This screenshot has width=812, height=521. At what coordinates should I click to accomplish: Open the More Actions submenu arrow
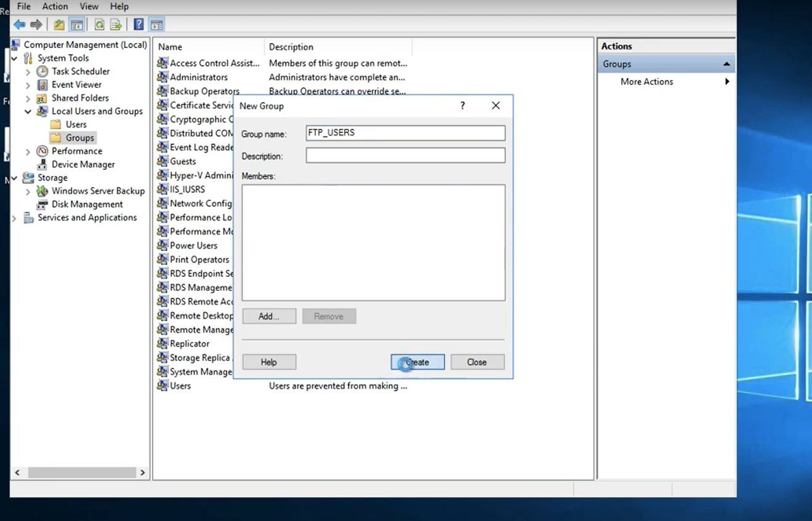point(727,82)
